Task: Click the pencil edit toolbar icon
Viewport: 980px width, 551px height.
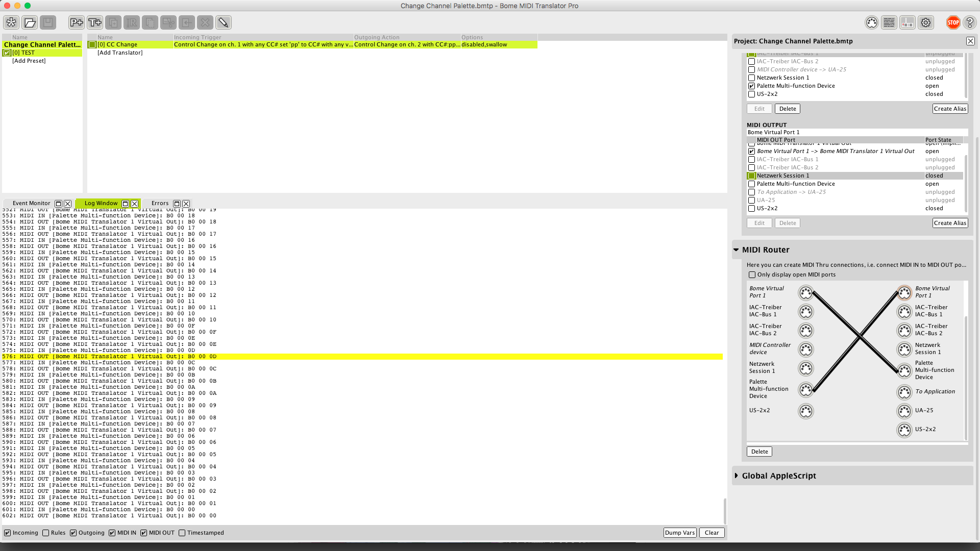Action: coord(224,22)
